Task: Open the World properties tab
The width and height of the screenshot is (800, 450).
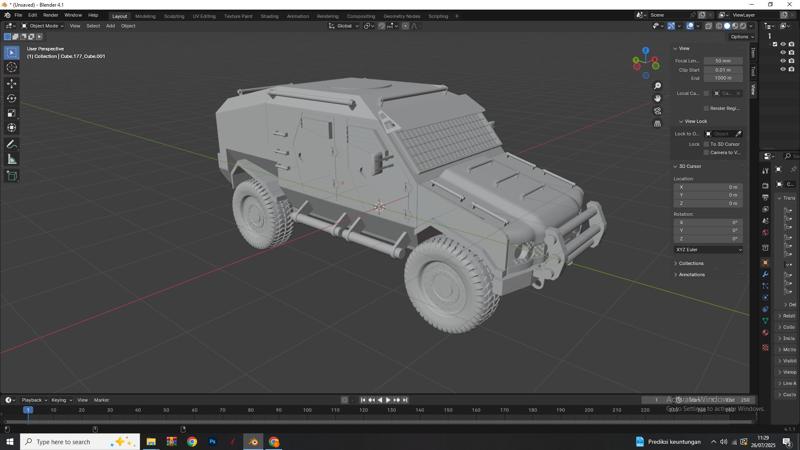Action: coord(765,233)
